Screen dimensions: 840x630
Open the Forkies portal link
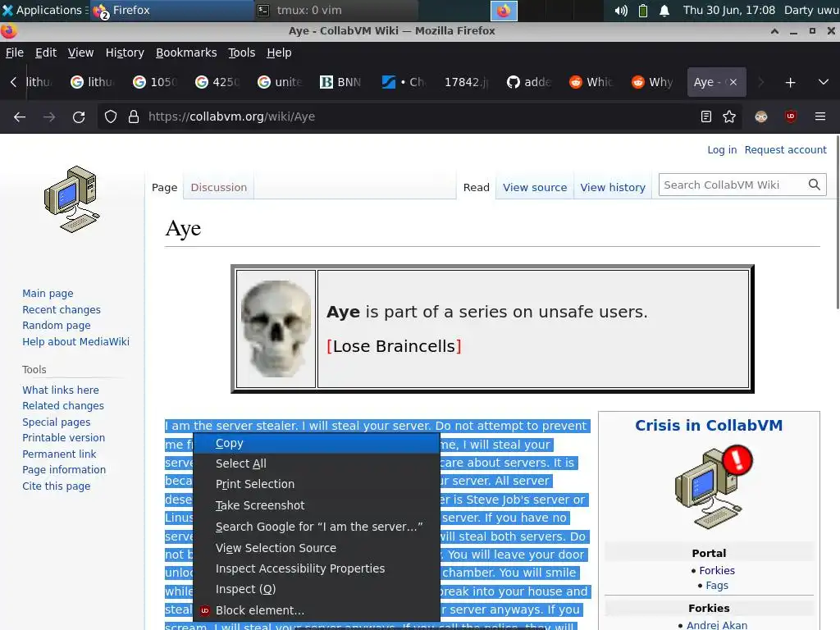[x=717, y=571]
